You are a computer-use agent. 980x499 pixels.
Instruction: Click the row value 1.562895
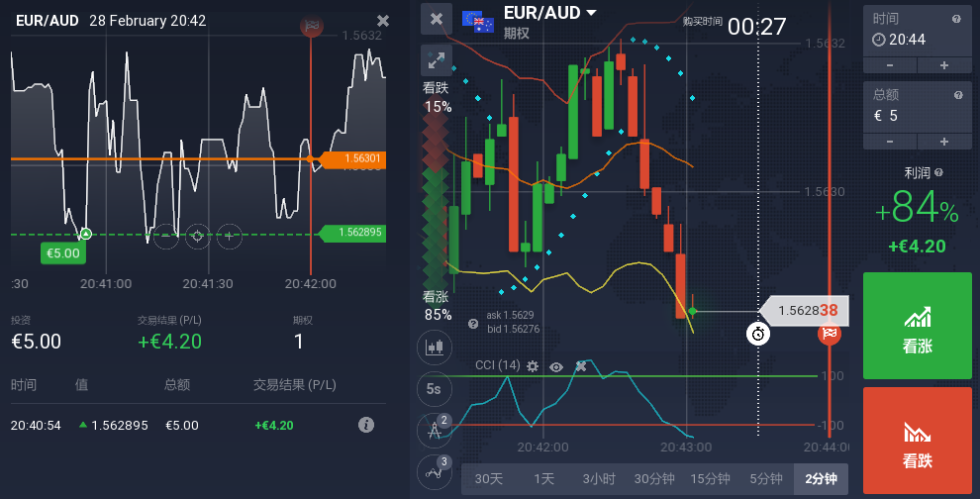pyautogui.click(x=120, y=426)
